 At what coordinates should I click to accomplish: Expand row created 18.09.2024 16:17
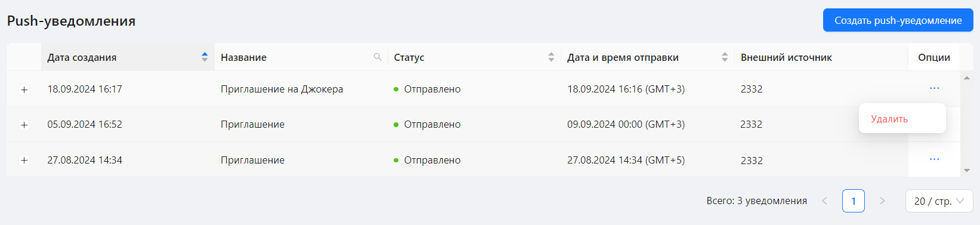point(24,90)
